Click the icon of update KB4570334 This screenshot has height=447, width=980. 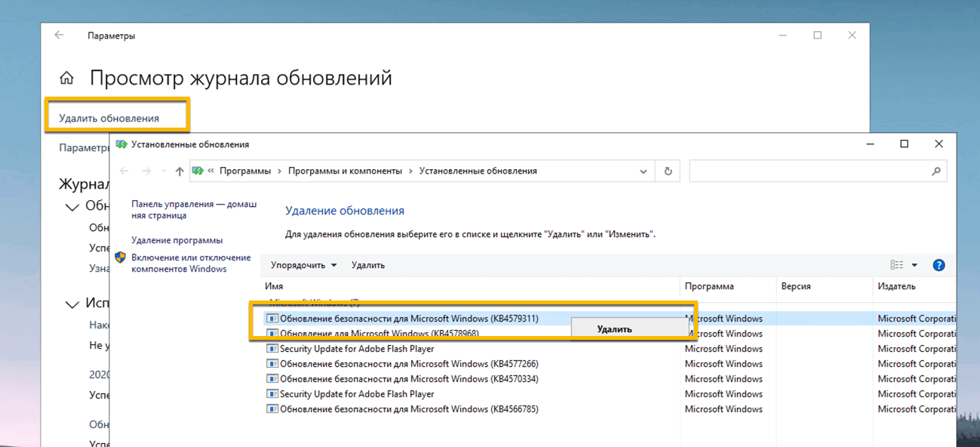pos(272,379)
